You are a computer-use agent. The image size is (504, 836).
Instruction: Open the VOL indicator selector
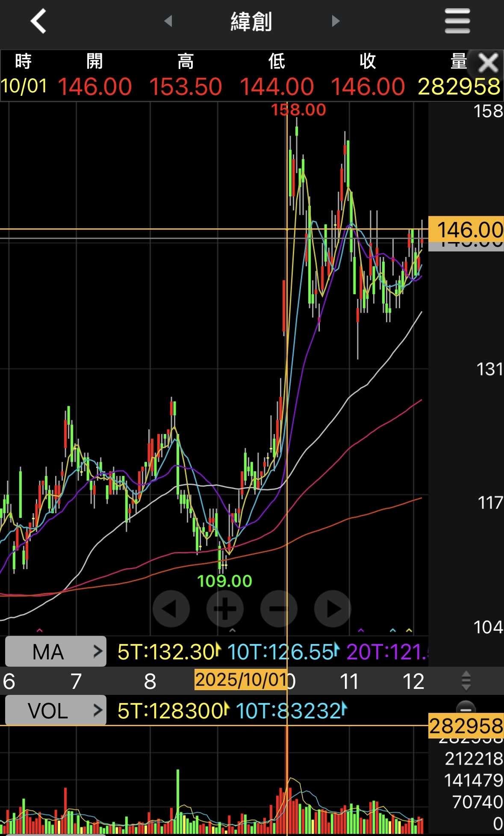(x=56, y=710)
